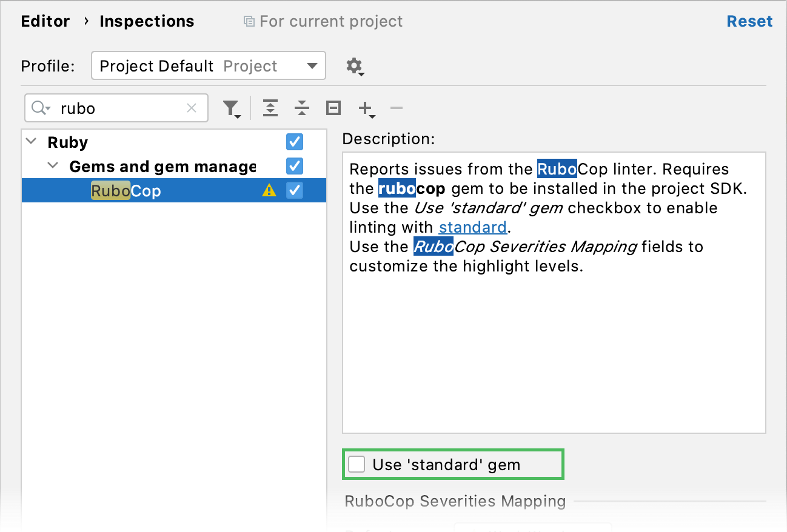Image resolution: width=787 pixels, height=532 pixels.
Task: Open the profile gear settings menu
Action: coord(355,66)
